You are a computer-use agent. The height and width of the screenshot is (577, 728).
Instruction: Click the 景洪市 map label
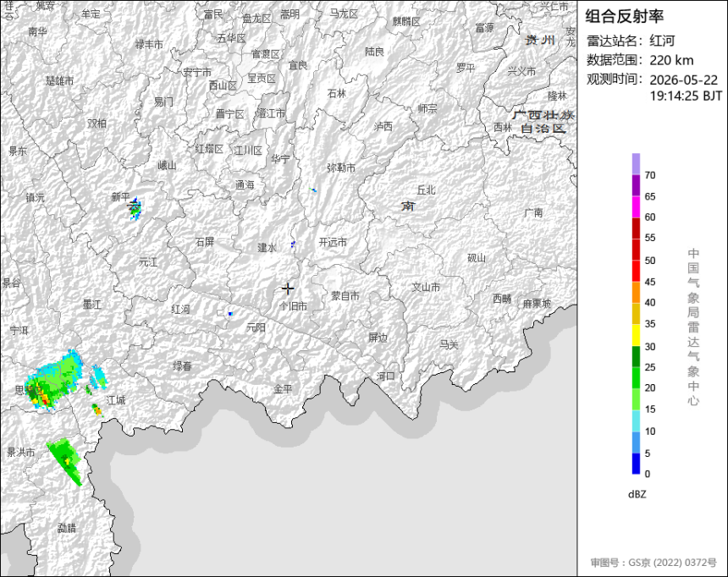21,452
